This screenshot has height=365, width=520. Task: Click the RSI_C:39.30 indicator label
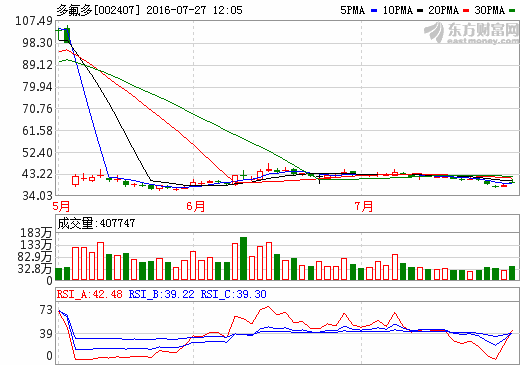click(234, 294)
